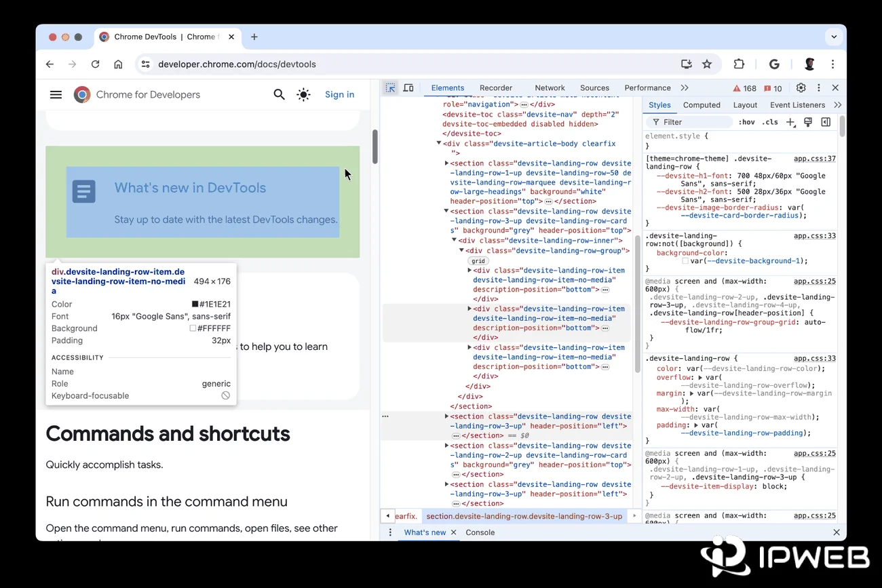882x588 pixels.
Task: Expand the margin var shorthand triangle
Action: (x=691, y=393)
